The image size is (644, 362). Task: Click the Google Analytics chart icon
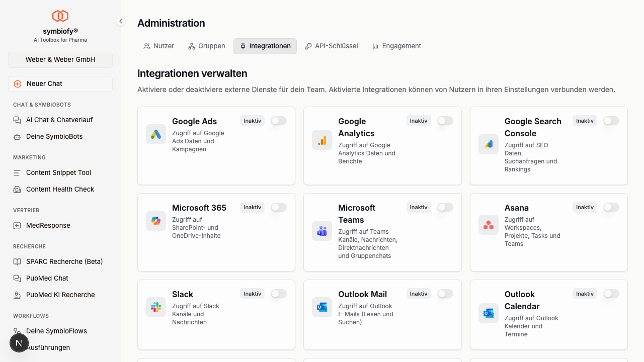322,140
